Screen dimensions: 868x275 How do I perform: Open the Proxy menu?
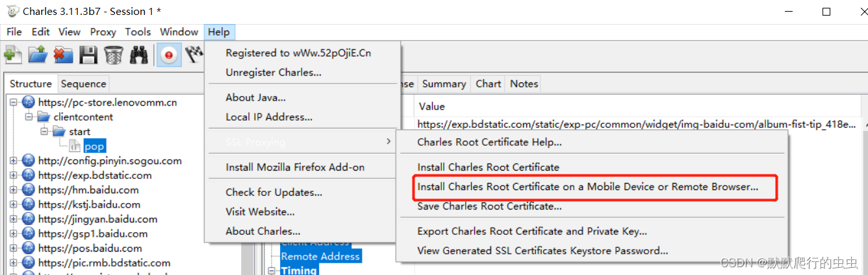[x=103, y=32]
